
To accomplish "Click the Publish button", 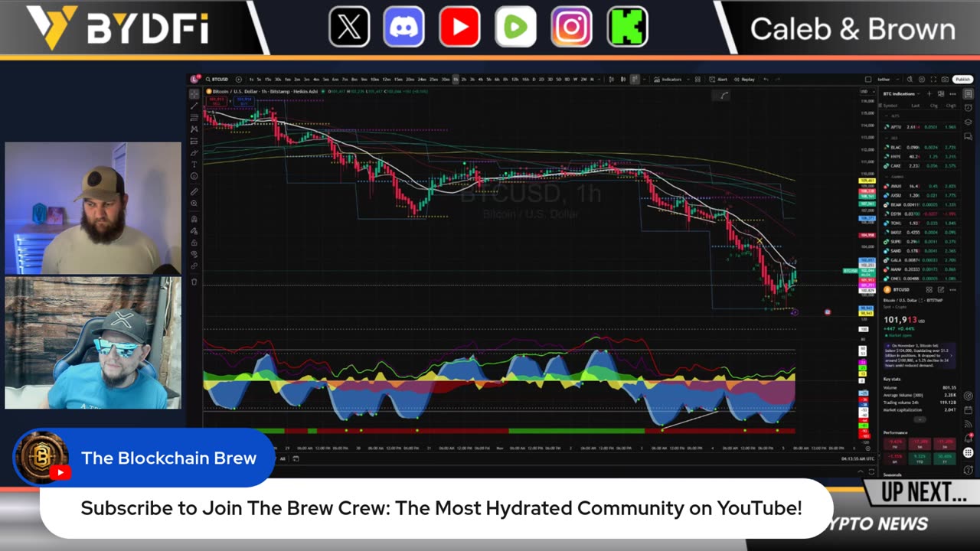I will (x=962, y=79).
